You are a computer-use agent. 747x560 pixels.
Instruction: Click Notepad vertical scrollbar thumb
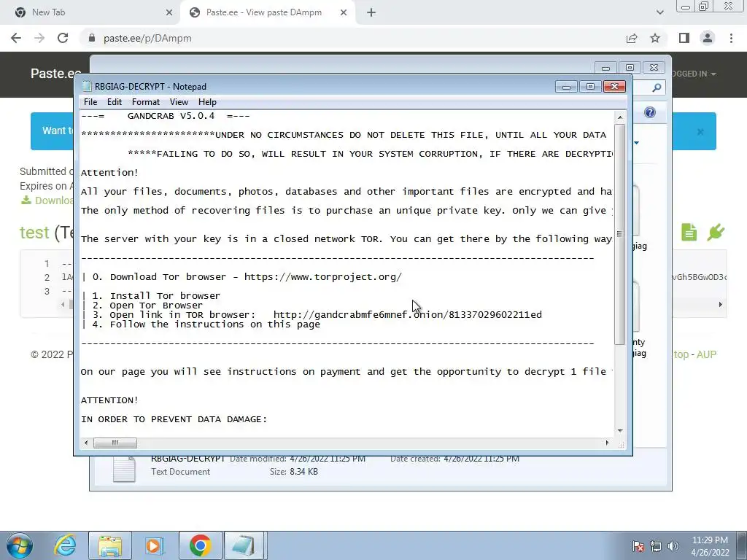tap(620, 234)
